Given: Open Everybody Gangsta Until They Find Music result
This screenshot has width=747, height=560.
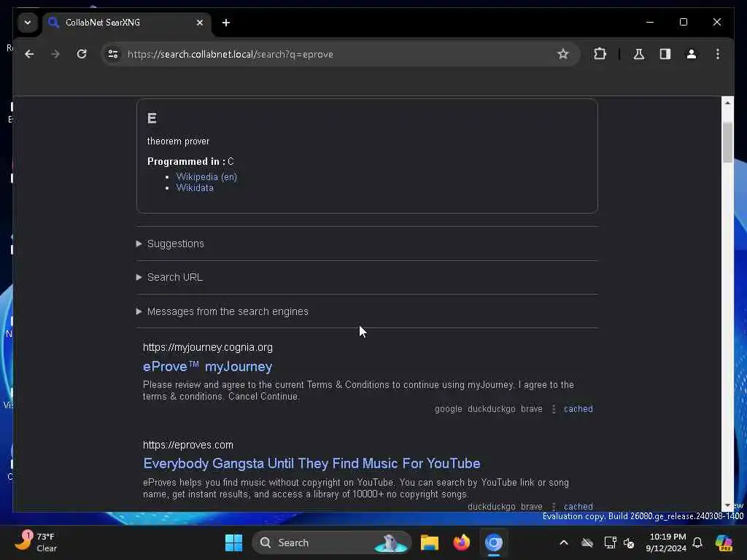Looking at the screenshot, I should 311,463.
